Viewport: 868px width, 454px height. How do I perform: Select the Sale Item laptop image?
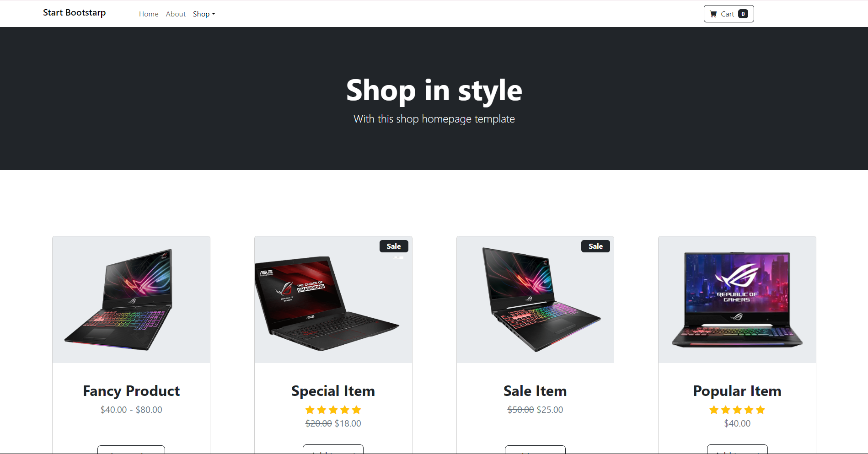535,299
